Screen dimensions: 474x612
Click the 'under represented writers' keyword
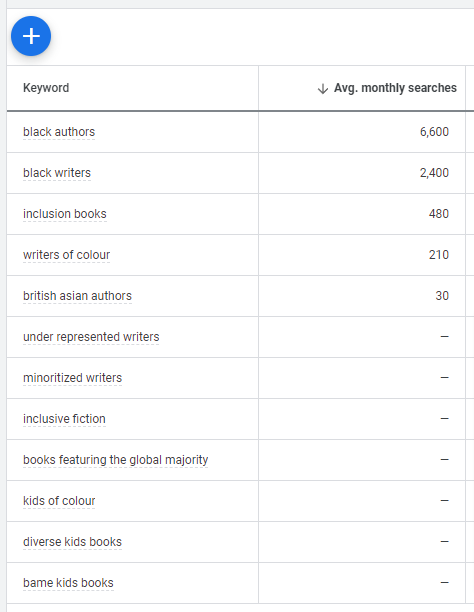pos(91,337)
